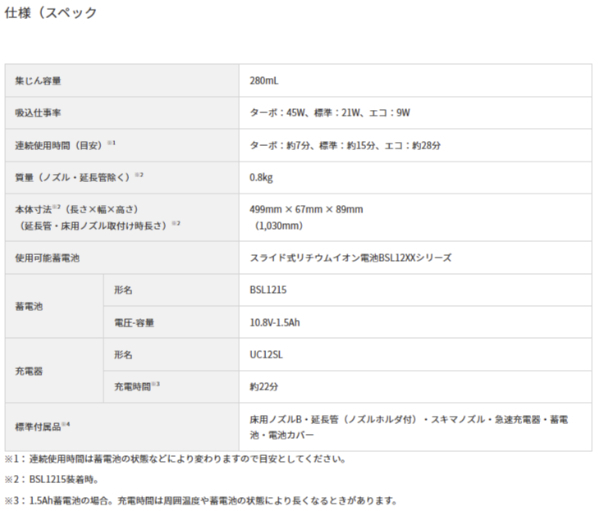The height and width of the screenshot is (511, 600).
Task: Select the 本体寸法(長さ×幅×高さ) label
Action: [77, 209]
